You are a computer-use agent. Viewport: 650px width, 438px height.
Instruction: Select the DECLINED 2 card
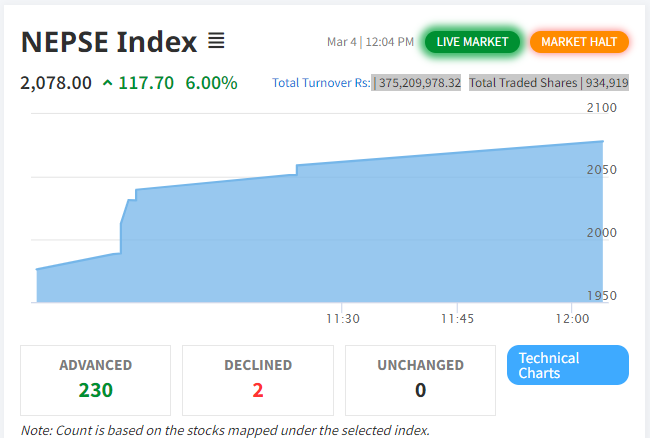(258, 380)
